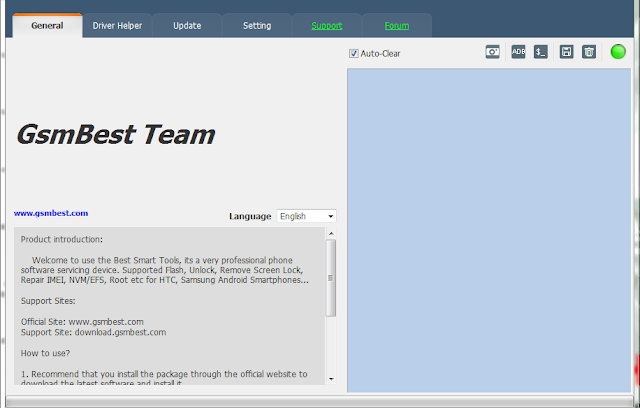This screenshot has width=640, height=408.
Task: Click the "Product introduction:" text
Action: [x=62, y=239]
